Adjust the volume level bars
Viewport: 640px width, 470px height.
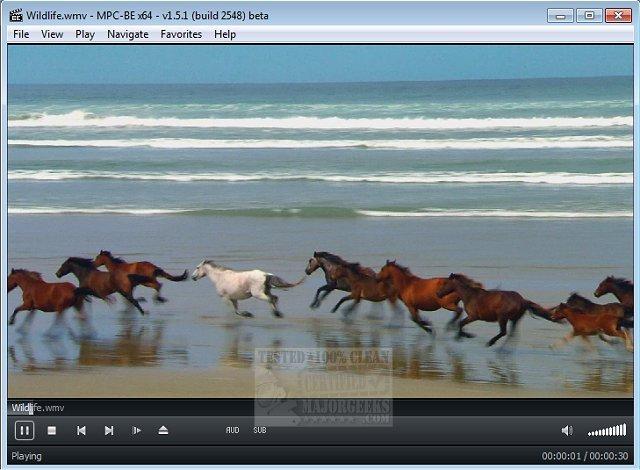click(607, 430)
